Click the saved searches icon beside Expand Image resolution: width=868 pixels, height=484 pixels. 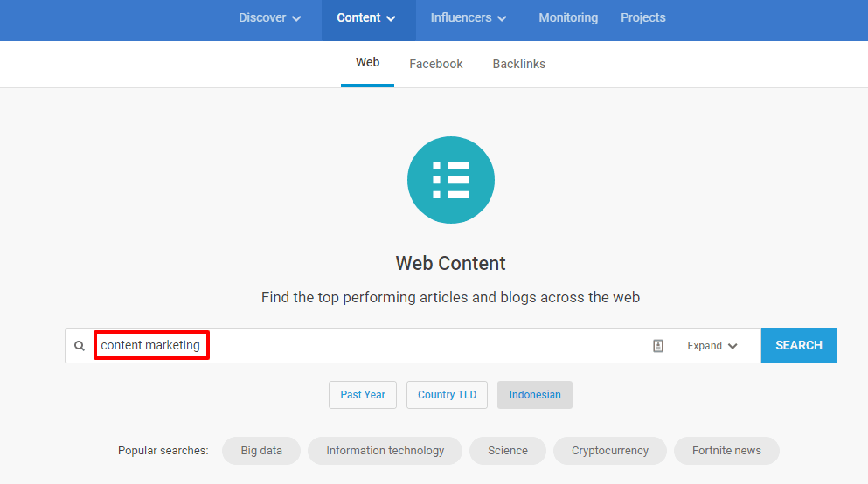click(x=658, y=346)
